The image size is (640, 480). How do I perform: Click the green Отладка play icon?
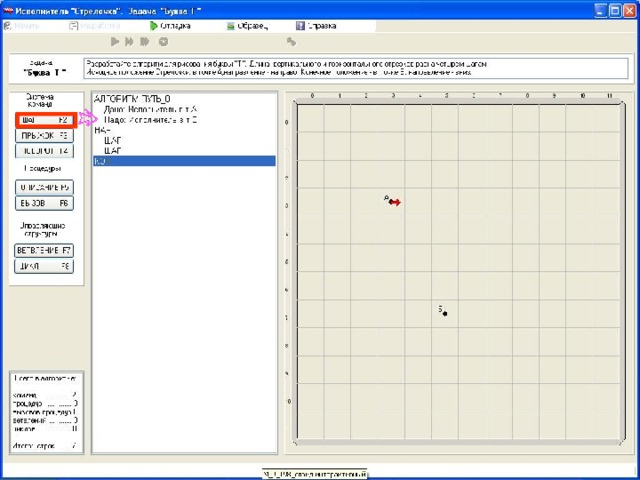click(x=153, y=26)
